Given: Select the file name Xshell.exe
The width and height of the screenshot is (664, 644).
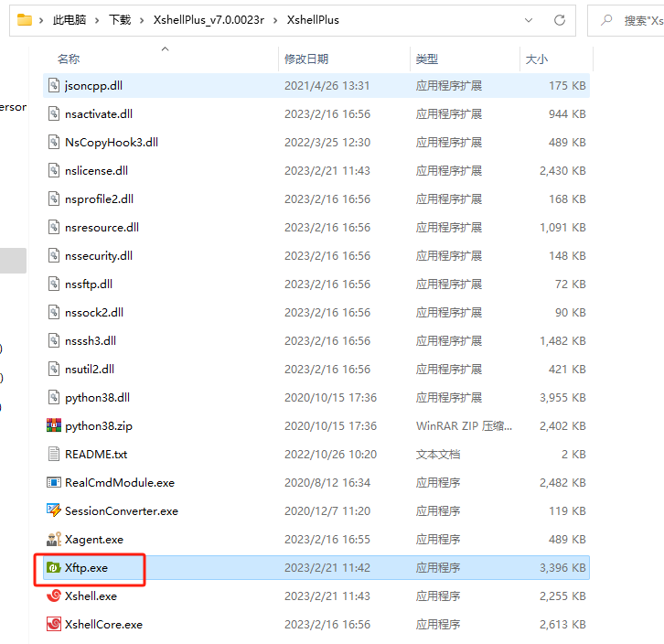Looking at the screenshot, I should tap(91, 596).
